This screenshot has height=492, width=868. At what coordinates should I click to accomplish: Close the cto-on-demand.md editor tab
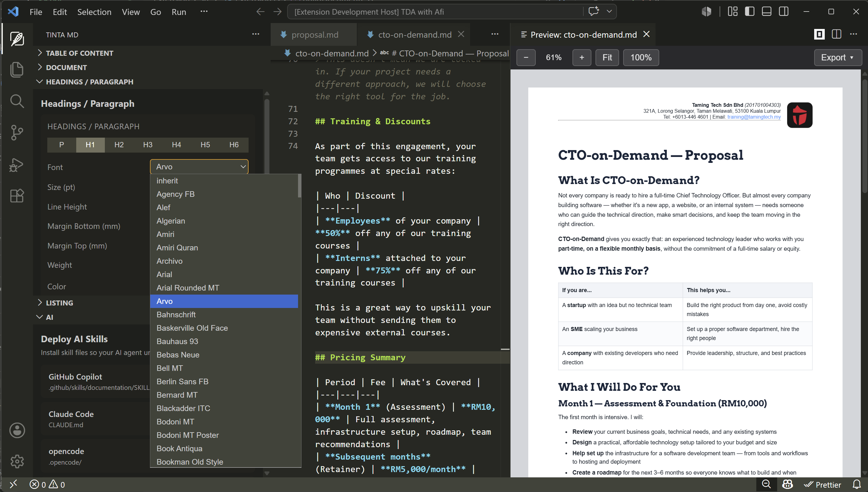[x=461, y=34]
